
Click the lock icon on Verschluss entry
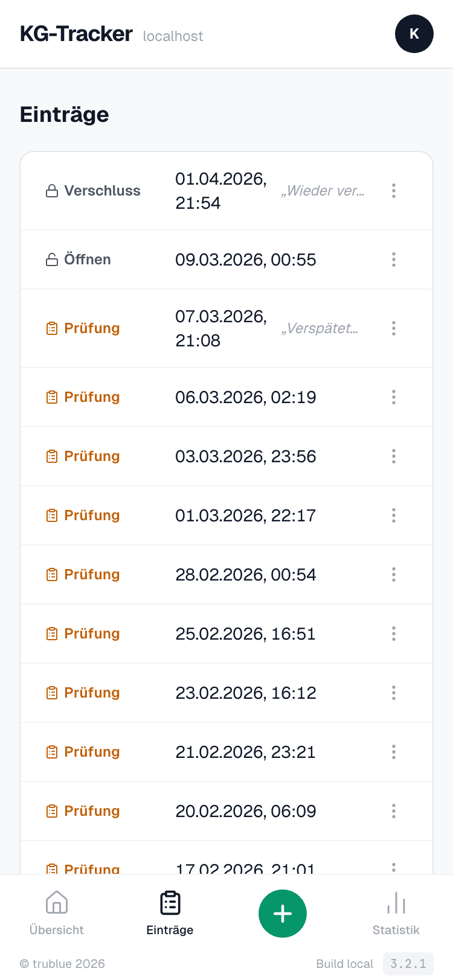[x=52, y=191]
